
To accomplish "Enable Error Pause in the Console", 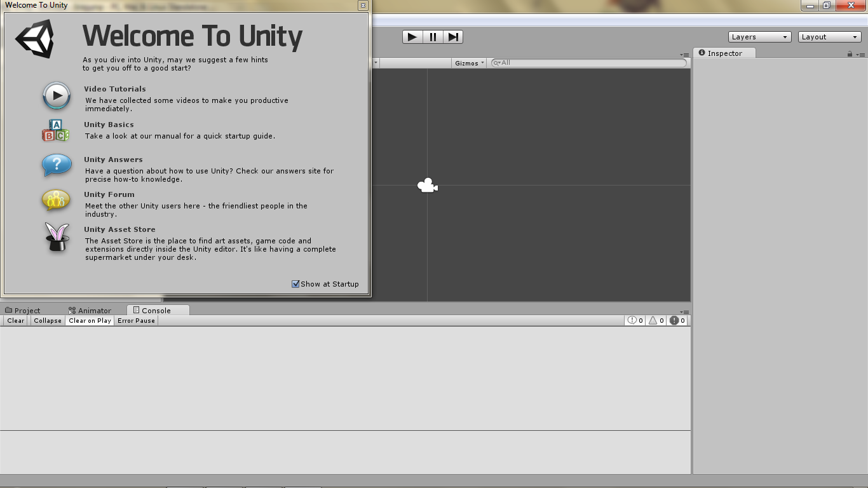I will tap(136, 320).
